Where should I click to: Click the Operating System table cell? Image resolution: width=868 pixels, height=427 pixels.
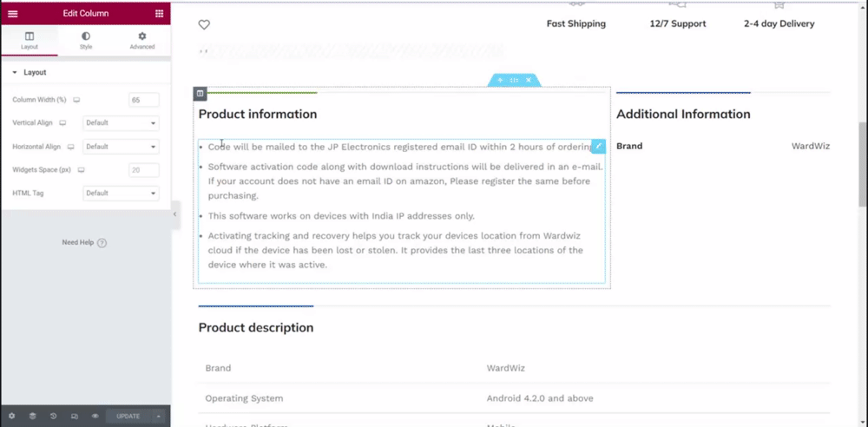pos(244,398)
